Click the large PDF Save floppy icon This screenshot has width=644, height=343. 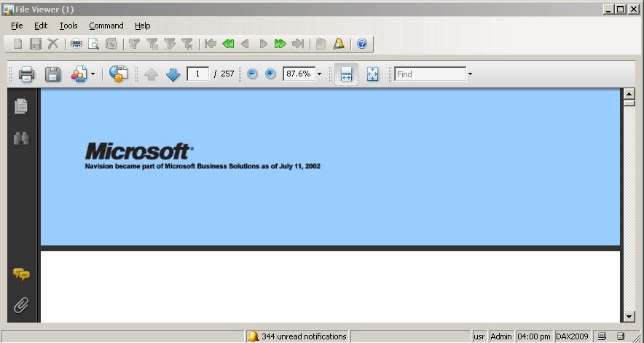point(52,74)
